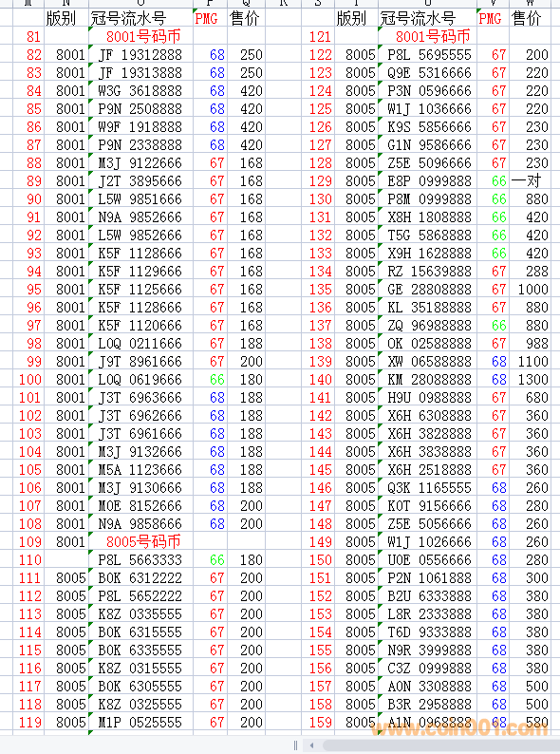Click the sheet tab split handle

(295, 745)
